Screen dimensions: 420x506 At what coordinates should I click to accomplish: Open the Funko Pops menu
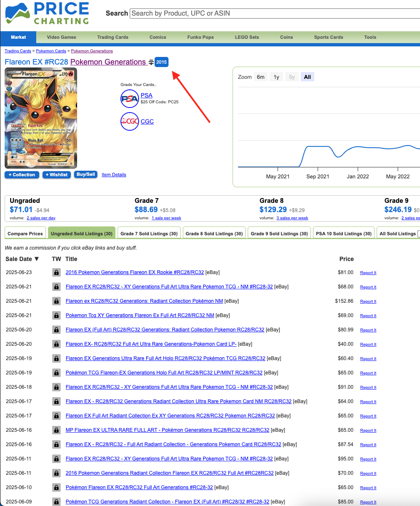pos(201,37)
